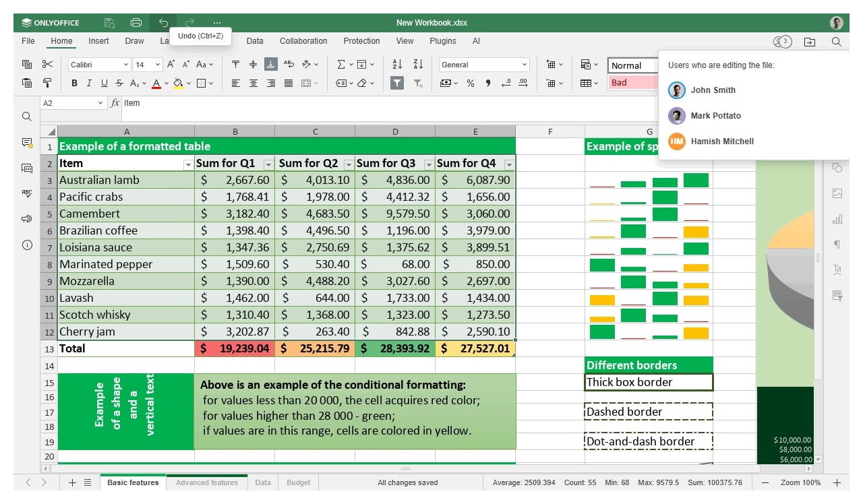Open the feedback megaphone icon in sidebar
The height and width of the screenshot is (504, 863).
(x=27, y=219)
